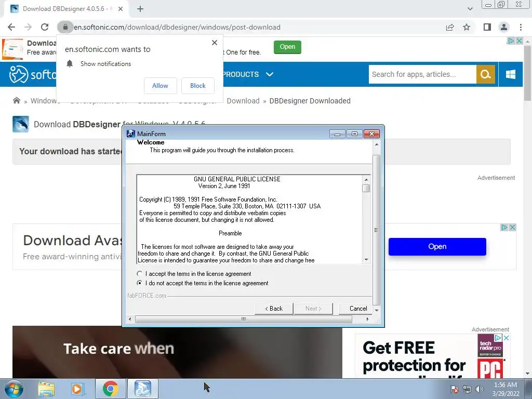Click the blue Open button in Avast ad
Image resolution: width=532 pixels, height=399 pixels.
tap(437, 247)
